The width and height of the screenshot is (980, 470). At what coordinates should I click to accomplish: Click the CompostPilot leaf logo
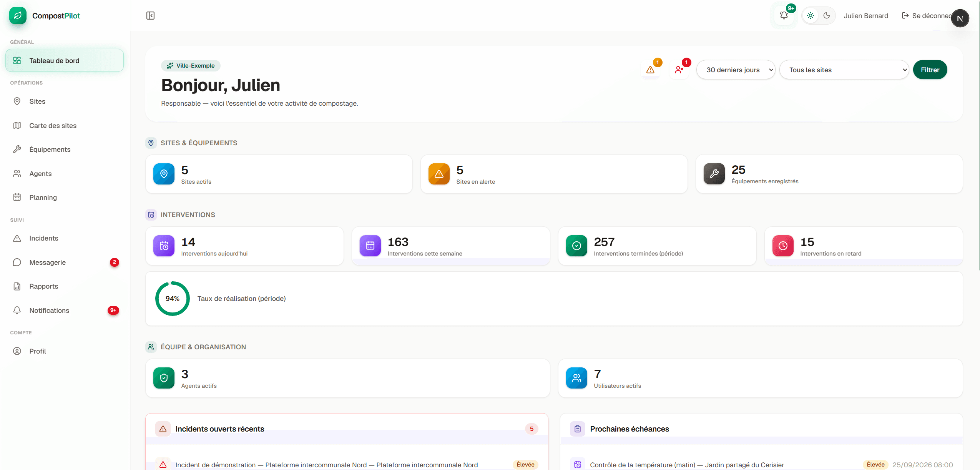coord(18,16)
